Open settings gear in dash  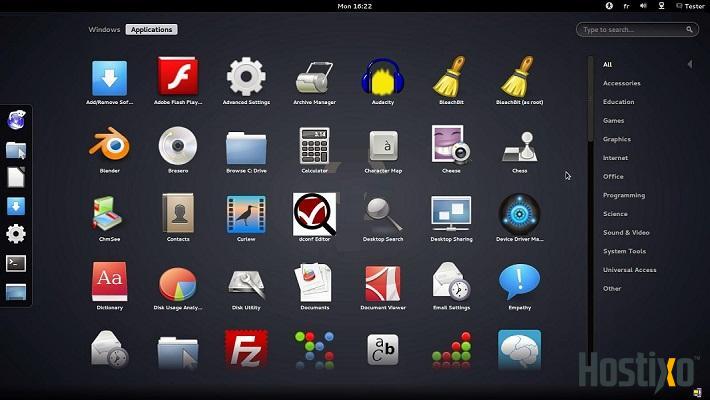(16, 234)
